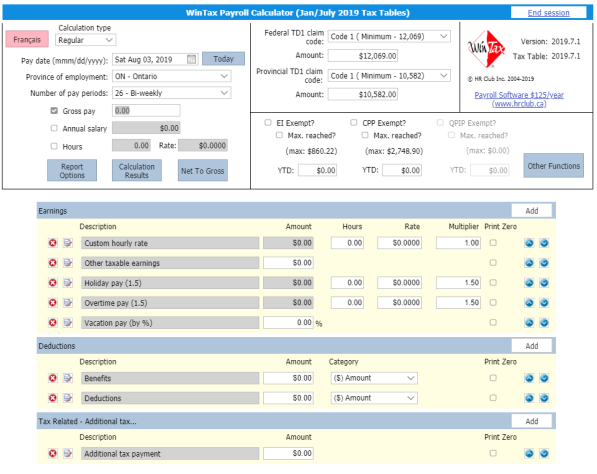Edit the Overtime pay (1.5) row
Image resolution: width=597 pixels, height=474 pixels.
coord(68,303)
